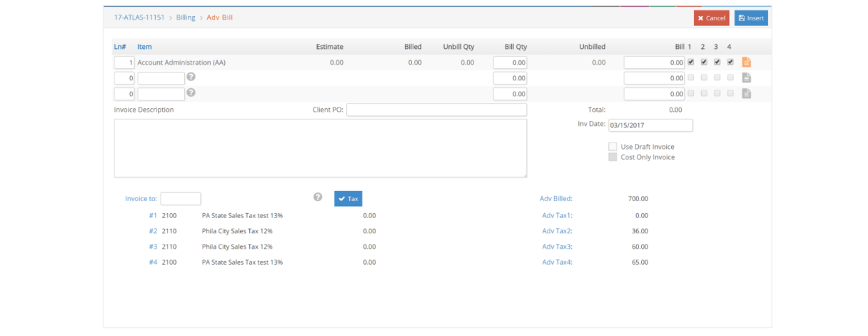Check Use Draft Invoice option
This screenshot has height=336, width=868.
point(612,147)
